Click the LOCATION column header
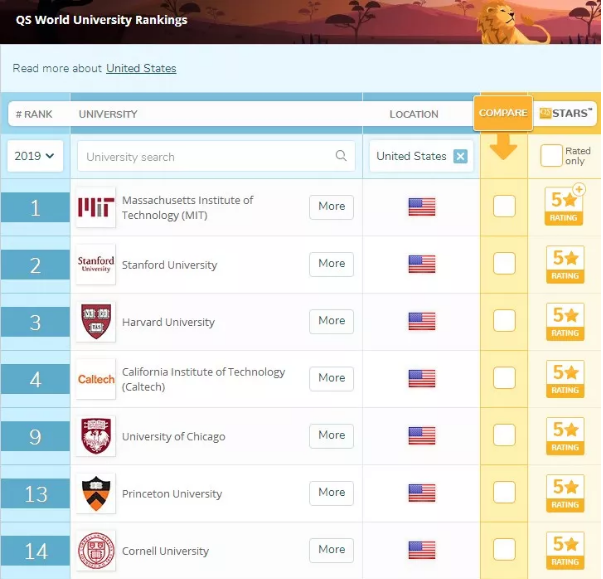The width and height of the screenshot is (603, 579). point(414,114)
